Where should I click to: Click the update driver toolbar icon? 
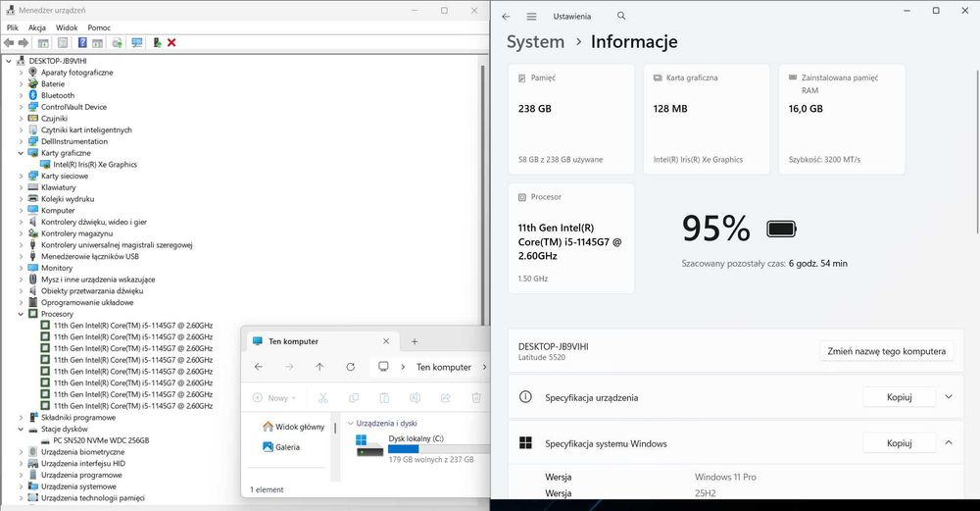[x=117, y=42]
